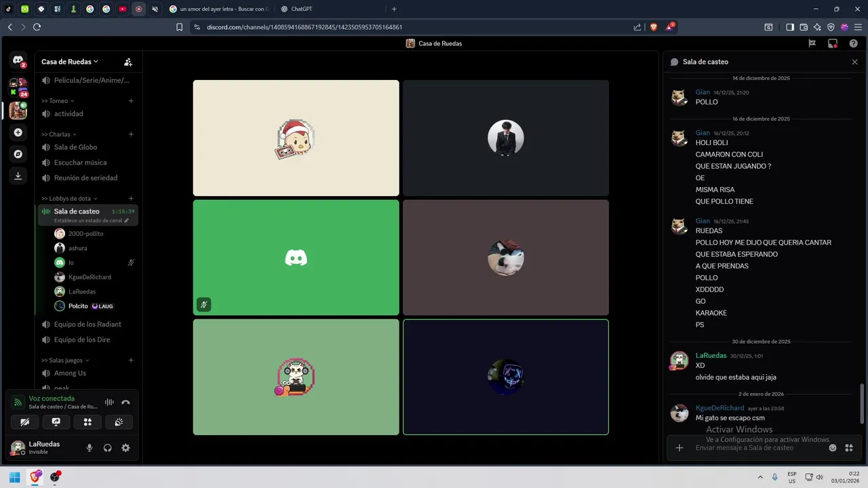
Task: Switch to pinned TikTok tab
Action: 9,9
